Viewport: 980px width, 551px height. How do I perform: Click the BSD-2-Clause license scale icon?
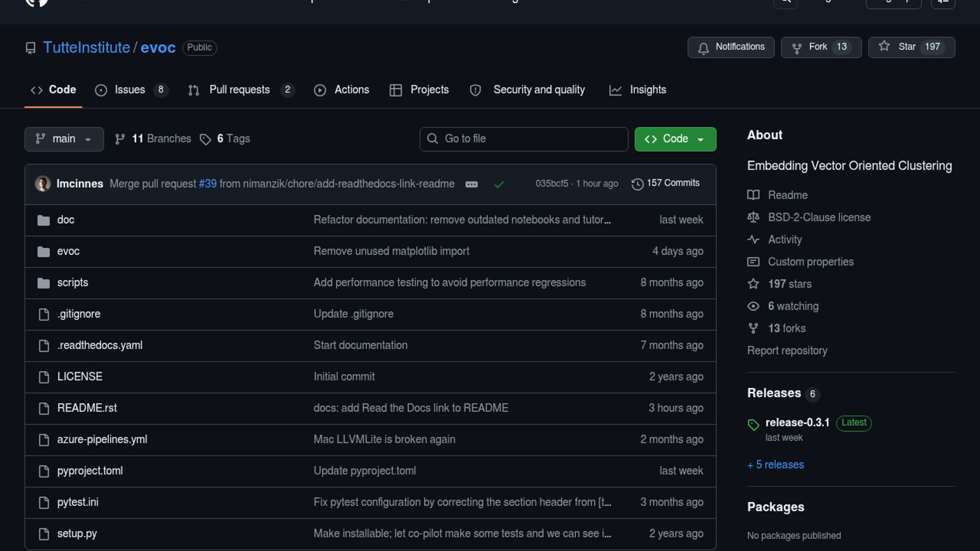pyautogui.click(x=753, y=217)
